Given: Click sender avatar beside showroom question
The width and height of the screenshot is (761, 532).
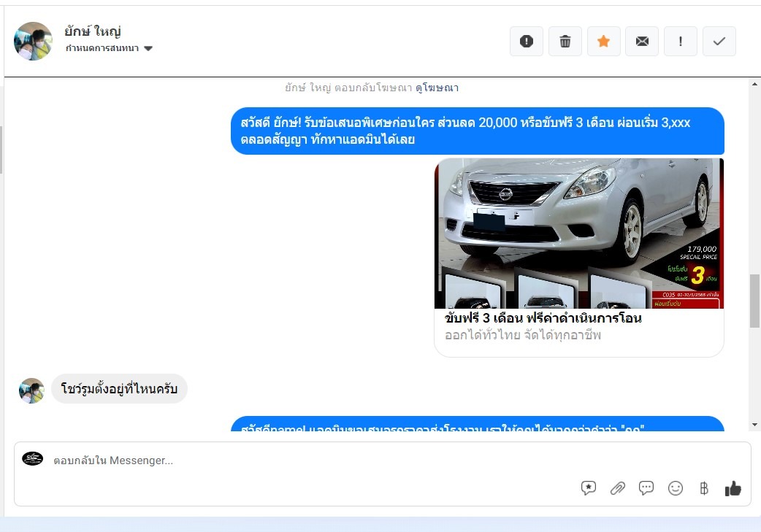Looking at the screenshot, I should [31, 391].
